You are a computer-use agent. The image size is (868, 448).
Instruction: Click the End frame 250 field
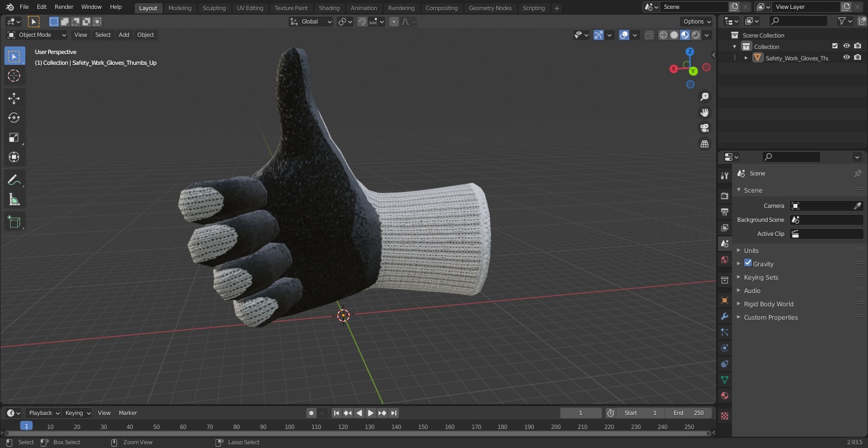tap(689, 413)
